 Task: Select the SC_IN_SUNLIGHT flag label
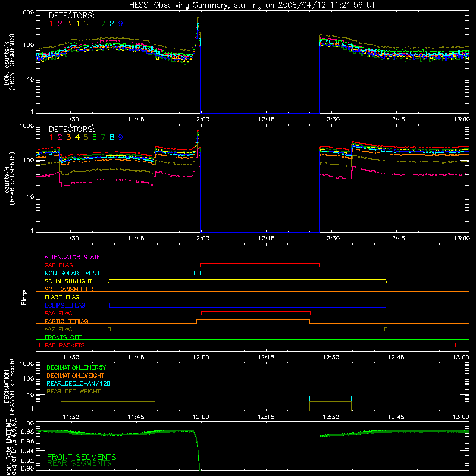[68, 281]
